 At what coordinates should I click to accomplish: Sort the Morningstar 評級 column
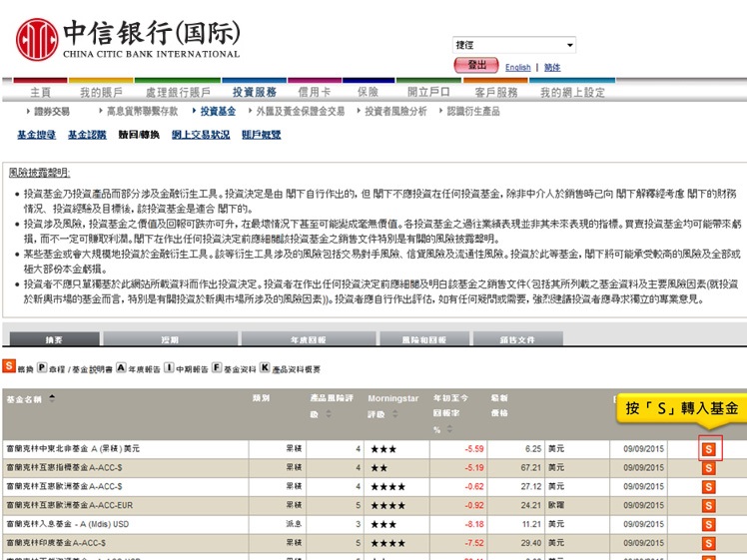coord(394,414)
